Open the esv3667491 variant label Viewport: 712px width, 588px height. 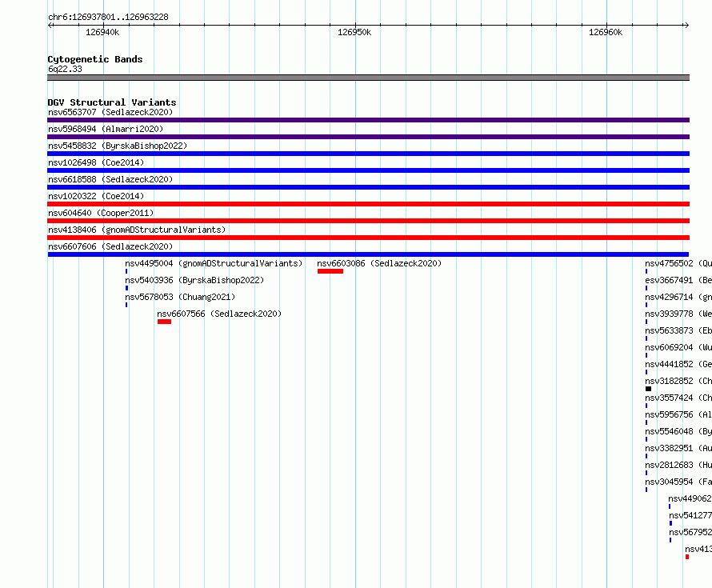[678, 280]
